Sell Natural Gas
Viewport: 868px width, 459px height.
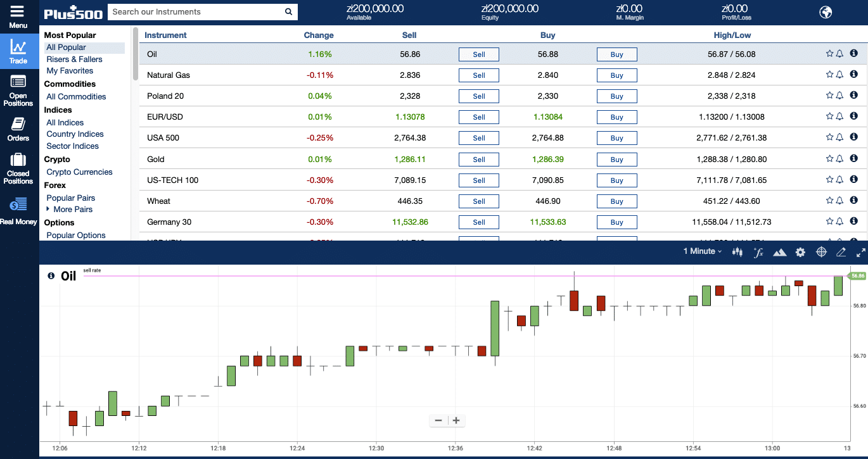point(479,75)
